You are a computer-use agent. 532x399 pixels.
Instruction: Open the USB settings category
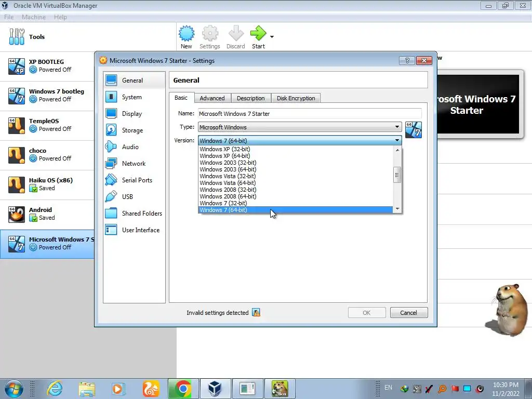(x=135, y=197)
